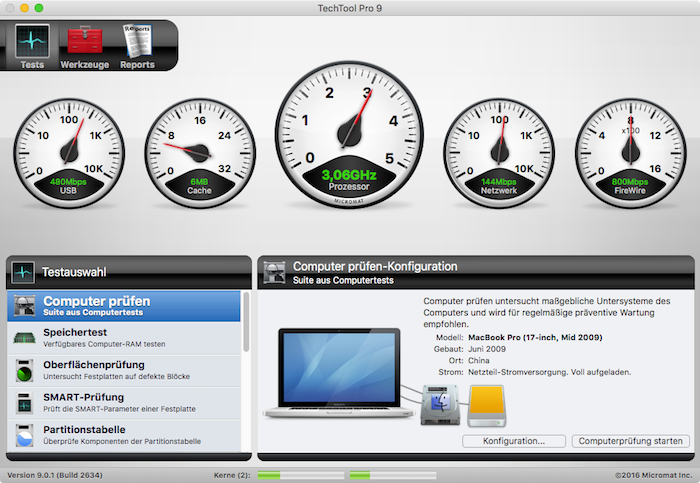The height and width of the screenshot is (483, 700).
Task: Click the test list vertical scrollbar
Action: click(246, 321)
